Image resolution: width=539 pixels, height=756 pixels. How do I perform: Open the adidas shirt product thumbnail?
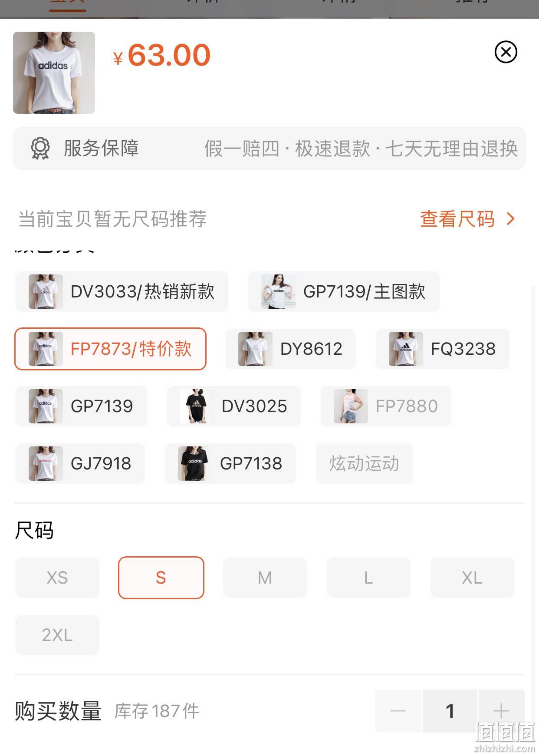coord(54,73)
